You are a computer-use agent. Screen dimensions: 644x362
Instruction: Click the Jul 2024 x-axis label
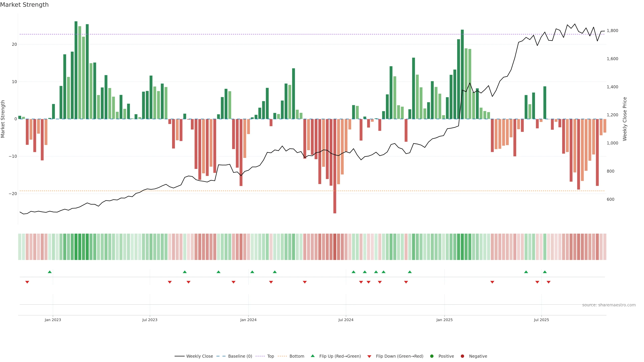click(346, 320)
